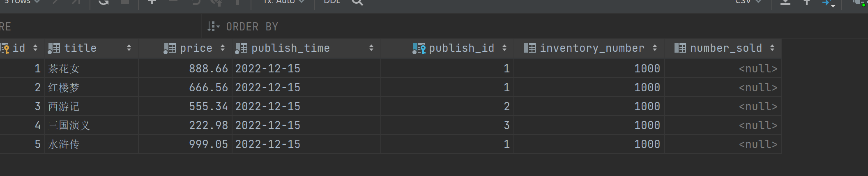Click the export data download icon
This screenshot has width=868, height=176.
coord(785,2)
